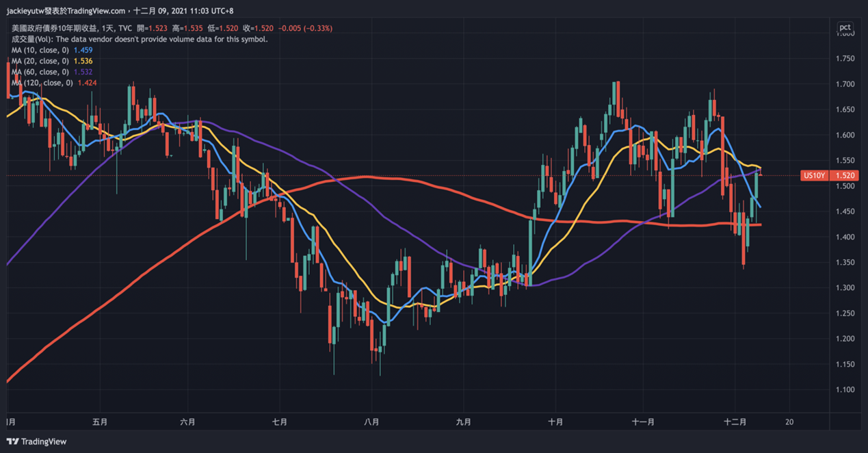The image size is (868, 453).
Task: Click the 美國政府債券10年期收益 symbol title
Action: [x=55, y=28]
